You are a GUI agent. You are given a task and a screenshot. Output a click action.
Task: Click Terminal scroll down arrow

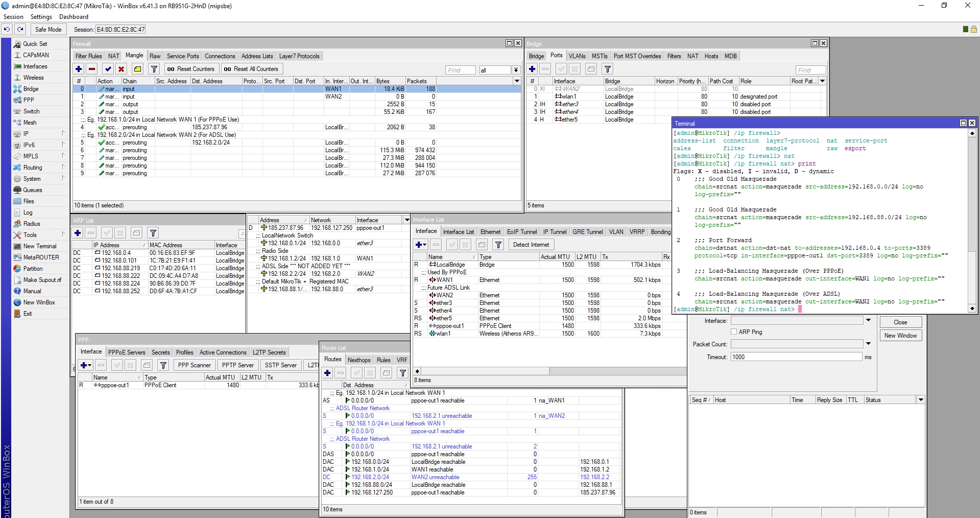972,309
